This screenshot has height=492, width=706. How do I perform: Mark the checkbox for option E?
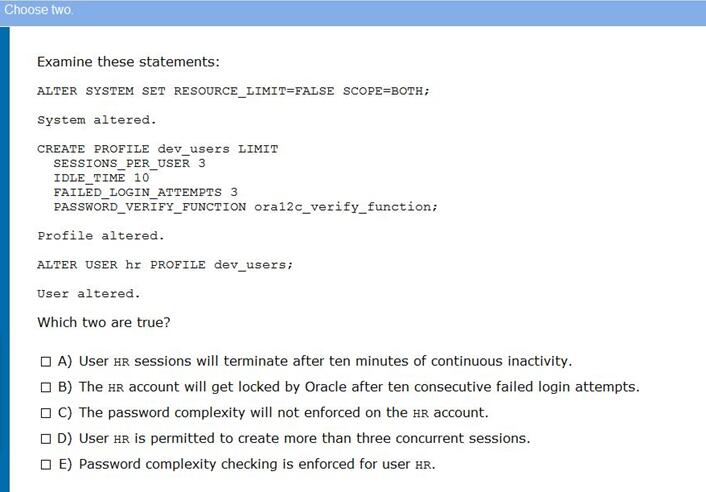tap(46, 464)
